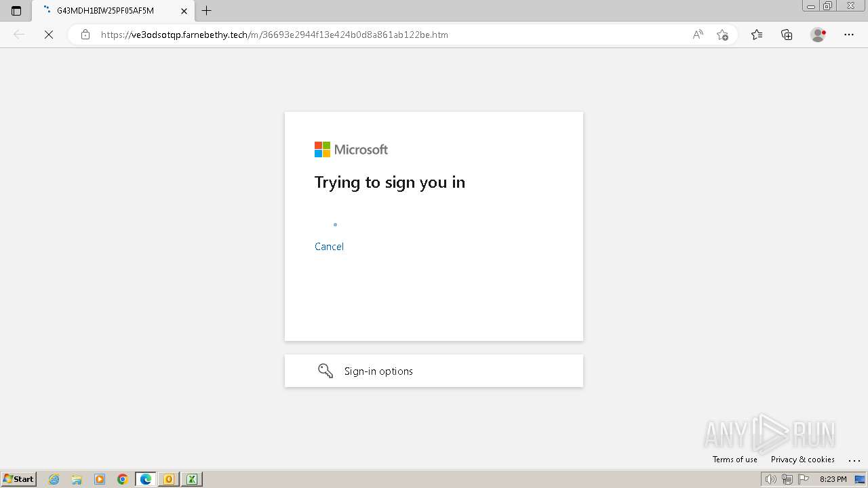Open Excel from the taskbar
Viewport: 868px width, 488px height.
pos(192,479)
